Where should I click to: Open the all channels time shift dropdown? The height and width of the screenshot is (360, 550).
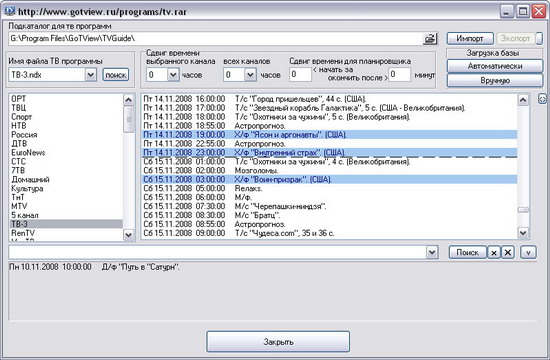pos(250,75)
